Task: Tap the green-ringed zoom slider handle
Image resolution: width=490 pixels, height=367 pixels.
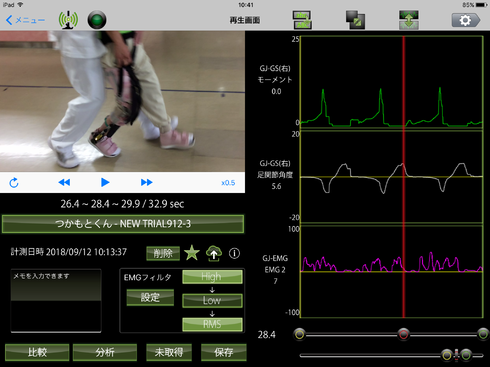Action: point(466,355)
